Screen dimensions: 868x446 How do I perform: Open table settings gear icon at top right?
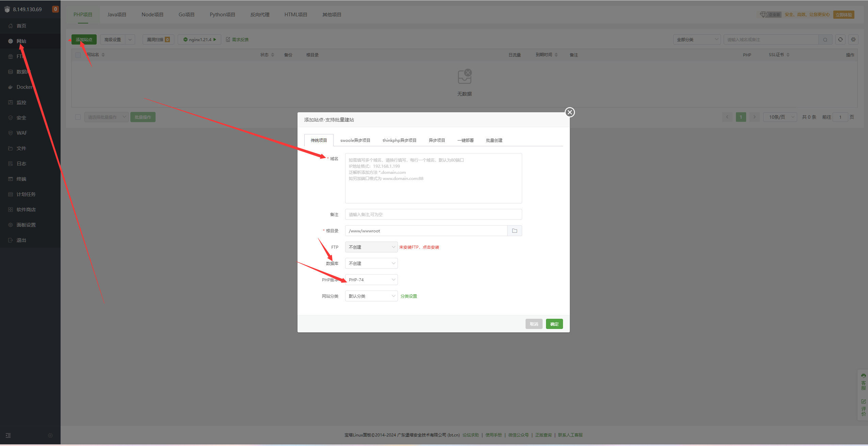point(853,39)
